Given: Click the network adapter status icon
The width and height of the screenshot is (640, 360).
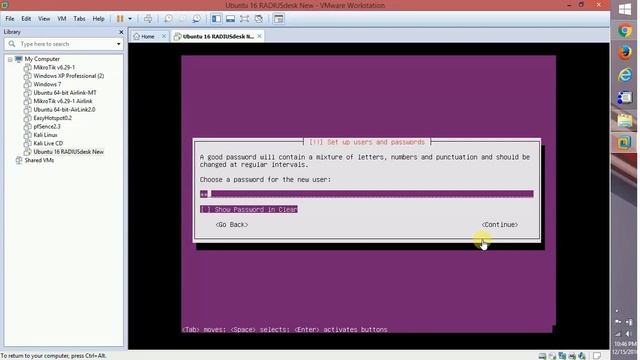Looking at the screenshot, I should 562,356.
